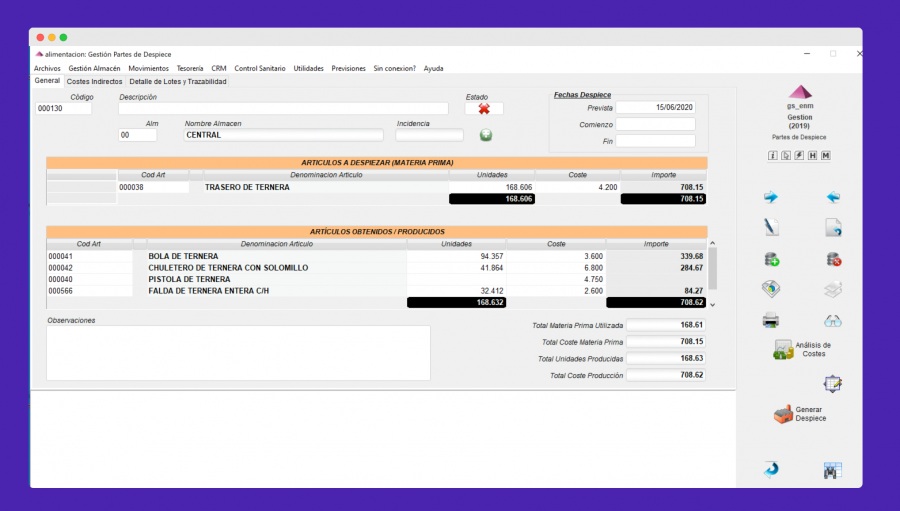Click the Generar Despiece button
The height and width of the screenshot is (511, 900).
800,414
